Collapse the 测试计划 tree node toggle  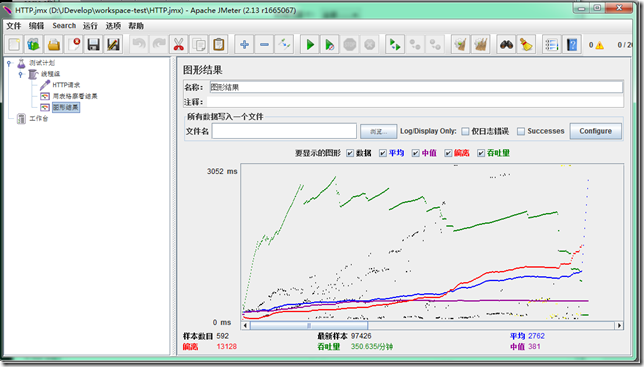(x=9, y=63)
